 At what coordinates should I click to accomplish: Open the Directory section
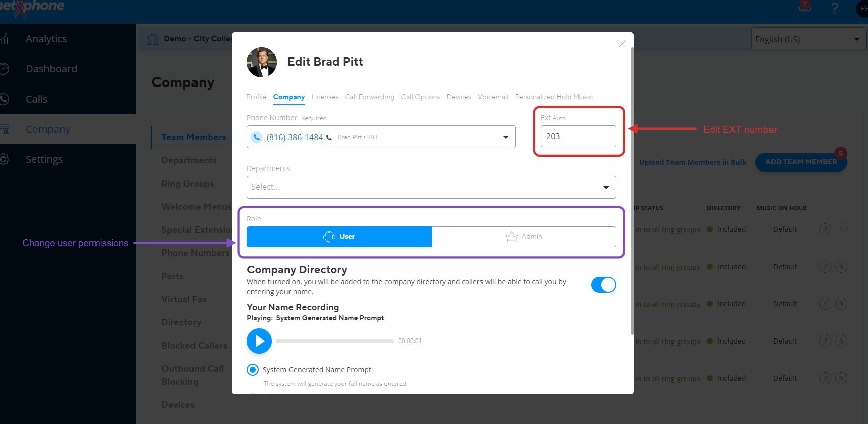(181, 322)
